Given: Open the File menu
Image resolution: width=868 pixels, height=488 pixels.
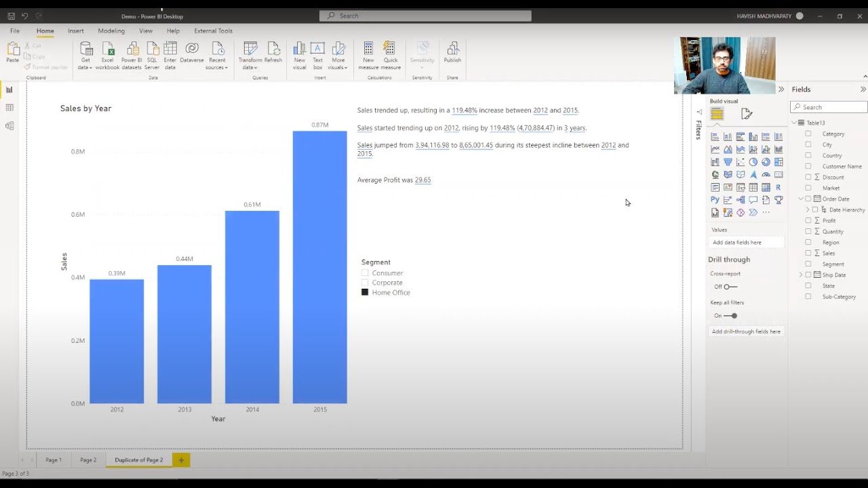Looking at the screenshot, I should coord(15,30).
